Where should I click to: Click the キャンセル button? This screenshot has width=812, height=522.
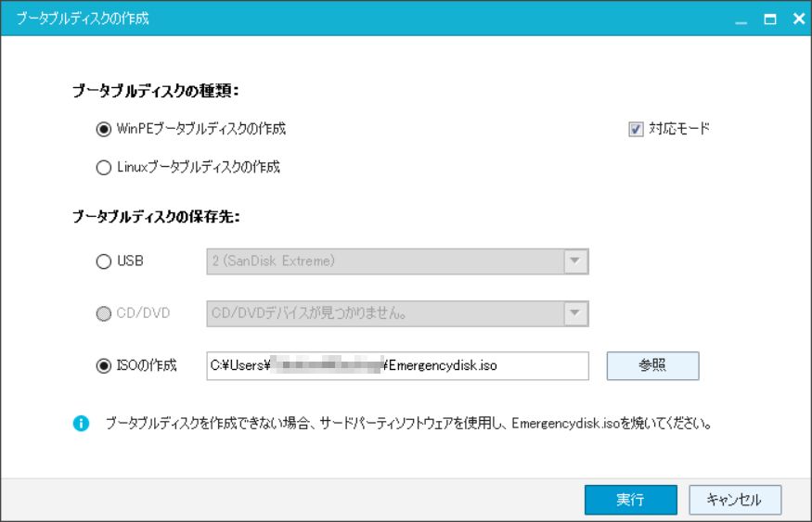(735, 500)
